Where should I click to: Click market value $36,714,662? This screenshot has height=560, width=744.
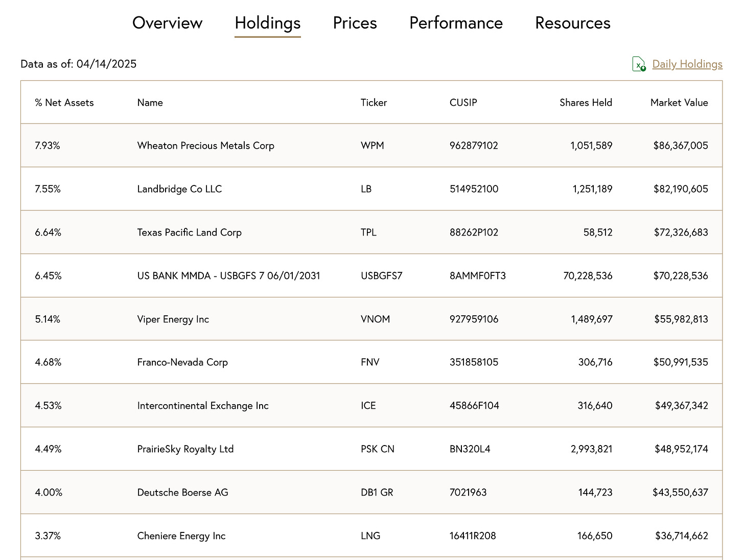(x=682, y=536)
